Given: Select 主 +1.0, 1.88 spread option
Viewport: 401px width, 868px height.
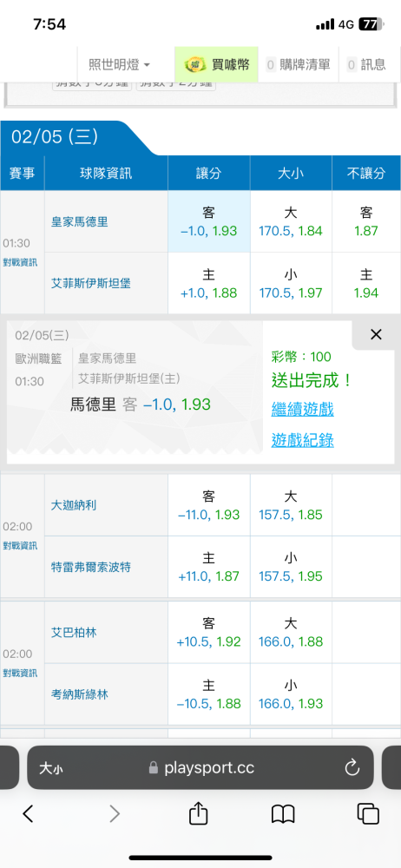Looking at the screenshot, I should 209,284.
